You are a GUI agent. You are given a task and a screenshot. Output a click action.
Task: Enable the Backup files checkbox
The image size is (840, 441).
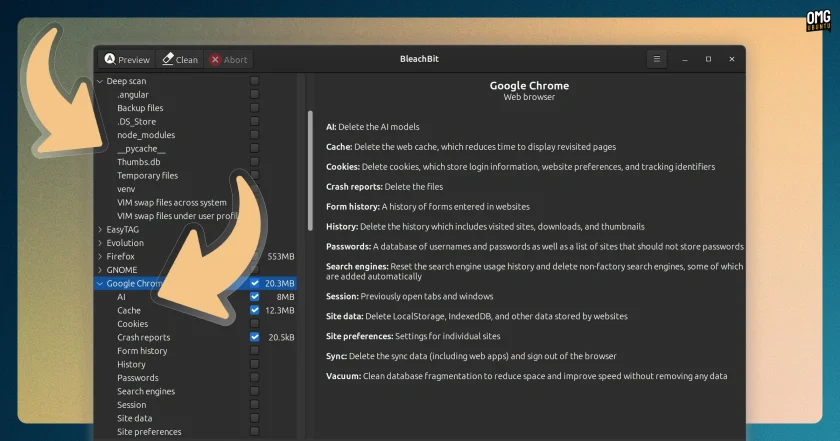pos(254,108)
